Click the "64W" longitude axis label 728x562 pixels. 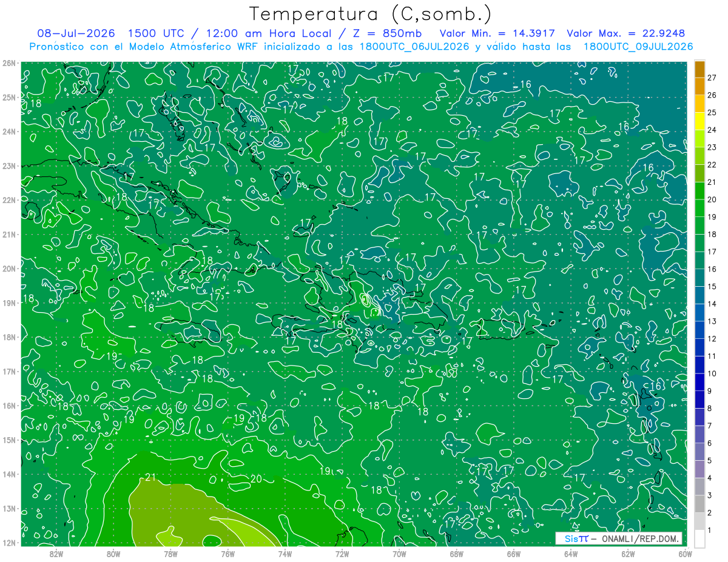click(x=571, y=554)
